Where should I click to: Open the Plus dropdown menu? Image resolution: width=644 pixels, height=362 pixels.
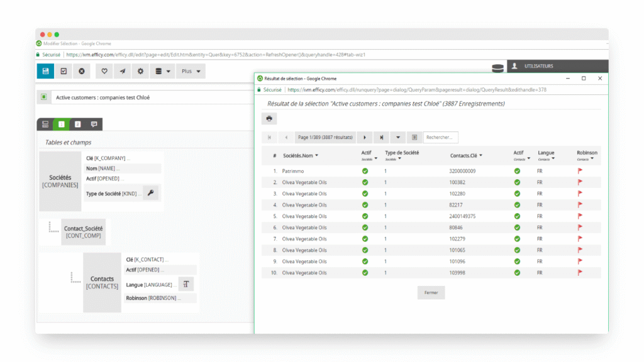[x=191, y=71]
